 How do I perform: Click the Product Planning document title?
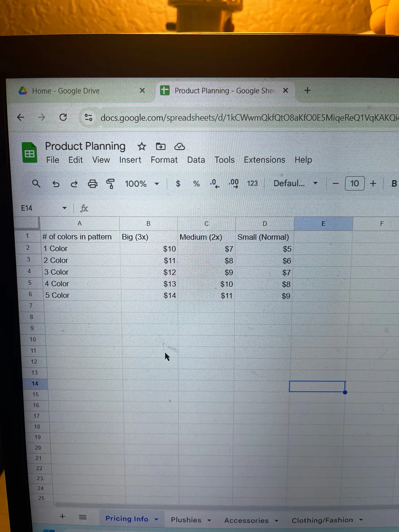point(85,146)
